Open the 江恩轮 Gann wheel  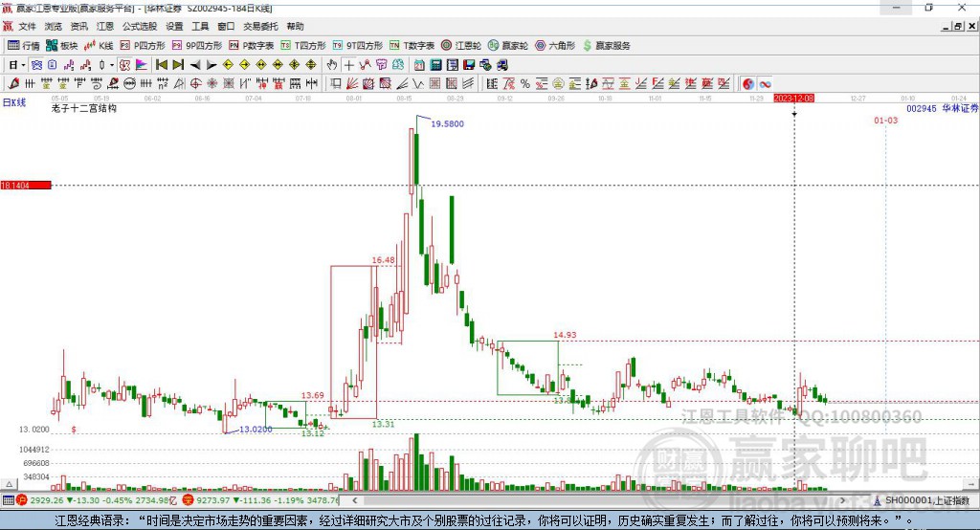click(x=461, y=46)
